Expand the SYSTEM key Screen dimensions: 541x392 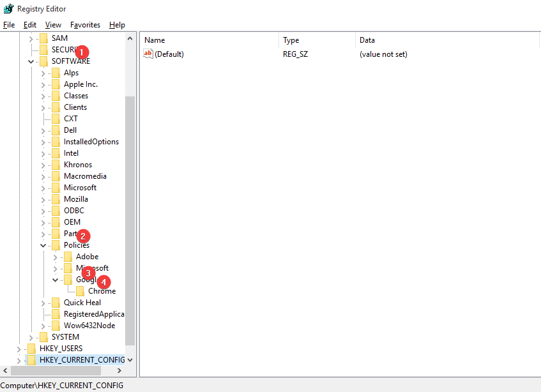click(31, 337)
